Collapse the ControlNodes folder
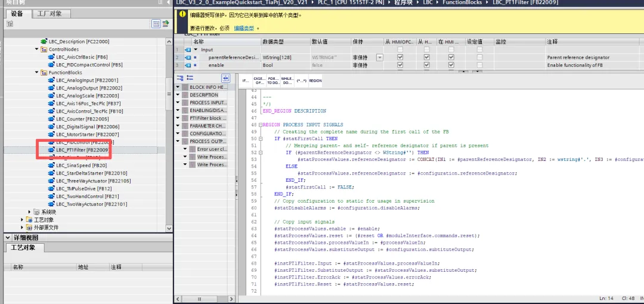This screenshot has width=644, height=304. point(37,49)
